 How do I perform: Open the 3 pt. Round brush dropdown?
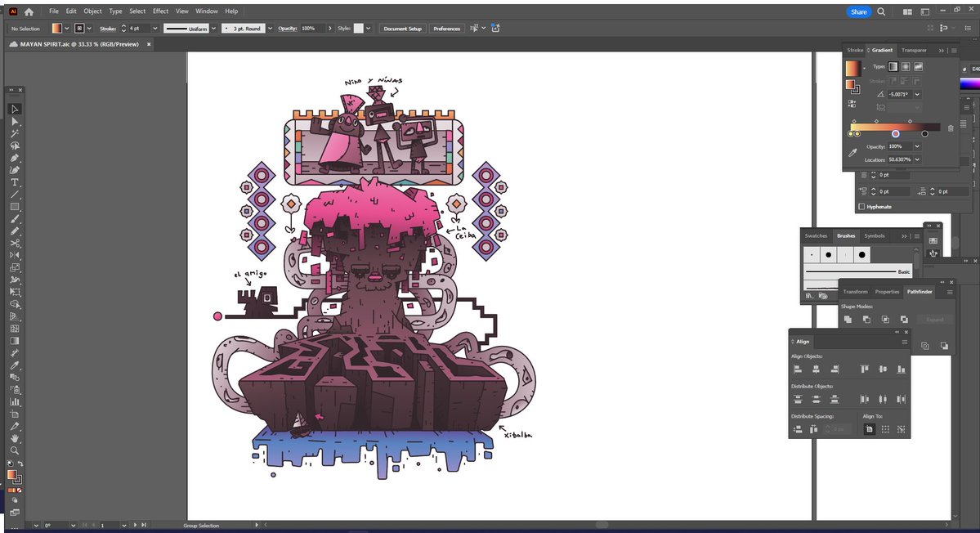click(x=270, y=29)
